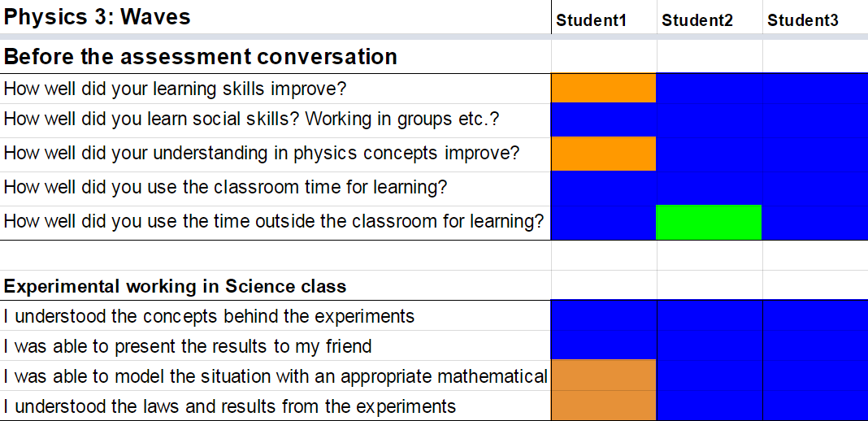Select Student3 blue cell for learning skills
The width and height of the screenshot is (868, 421).
pos(814,88)
